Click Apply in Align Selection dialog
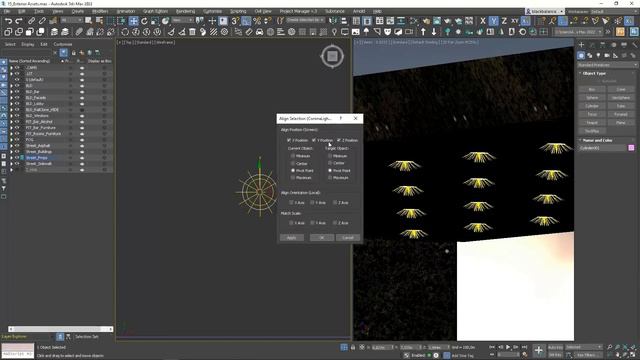Image resolution: width=640 pixels, height=360 pixels. point(291,238)
